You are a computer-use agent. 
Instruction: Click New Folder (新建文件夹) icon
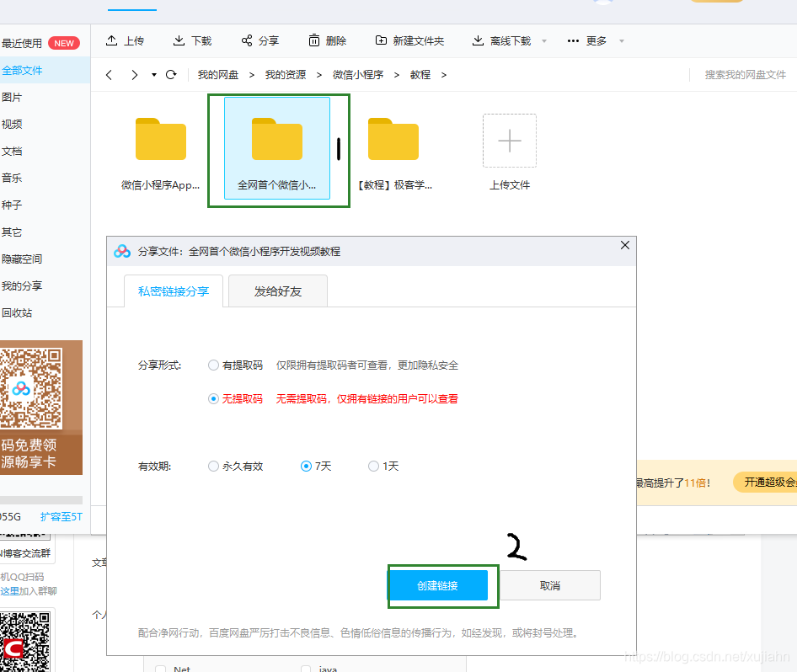[x=381, y=40]
